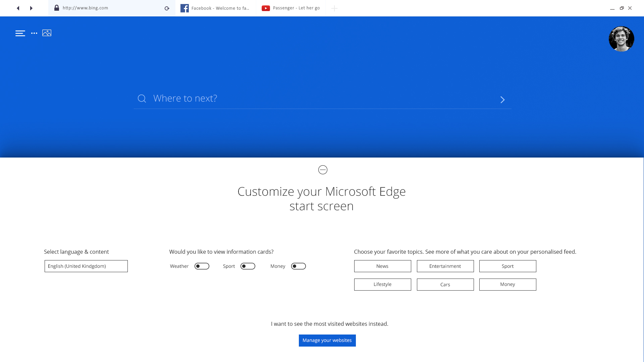The width and height of the screenshot is (644, 362).
Task: Select the Money topic button
Action: tap(508, 285)
